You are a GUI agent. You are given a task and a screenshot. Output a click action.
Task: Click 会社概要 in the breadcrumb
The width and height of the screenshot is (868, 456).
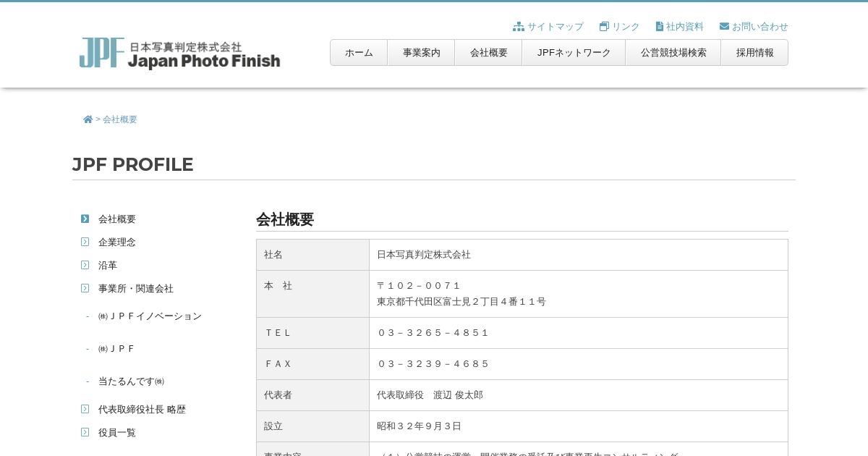[x=120, y=119]
